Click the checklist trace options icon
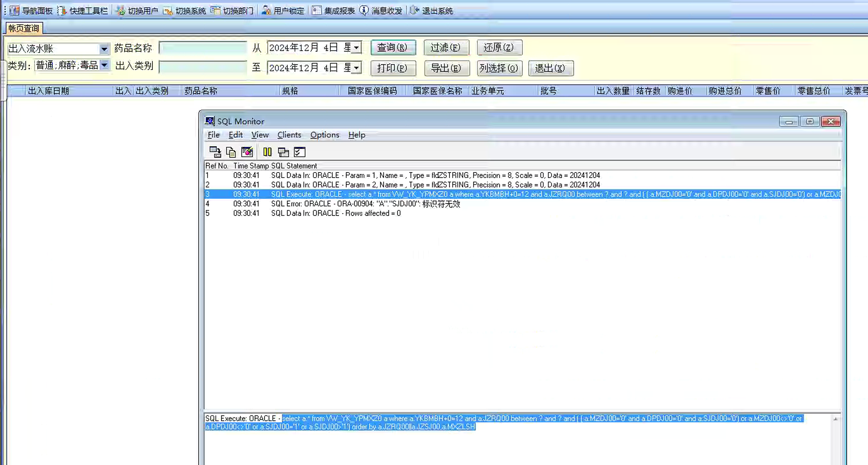 299,152
